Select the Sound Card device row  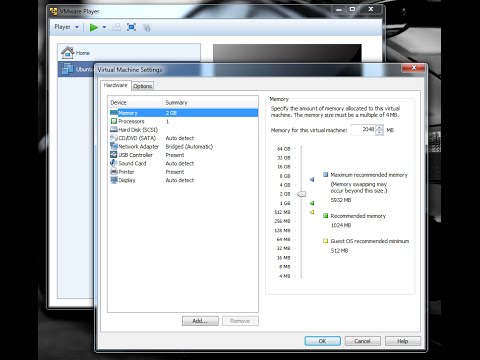(183, 163)
